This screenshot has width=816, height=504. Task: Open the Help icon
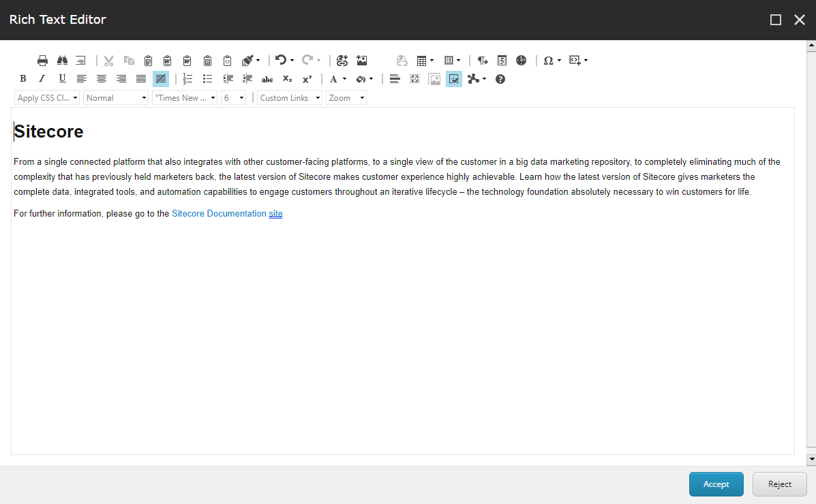coord(500,79)
